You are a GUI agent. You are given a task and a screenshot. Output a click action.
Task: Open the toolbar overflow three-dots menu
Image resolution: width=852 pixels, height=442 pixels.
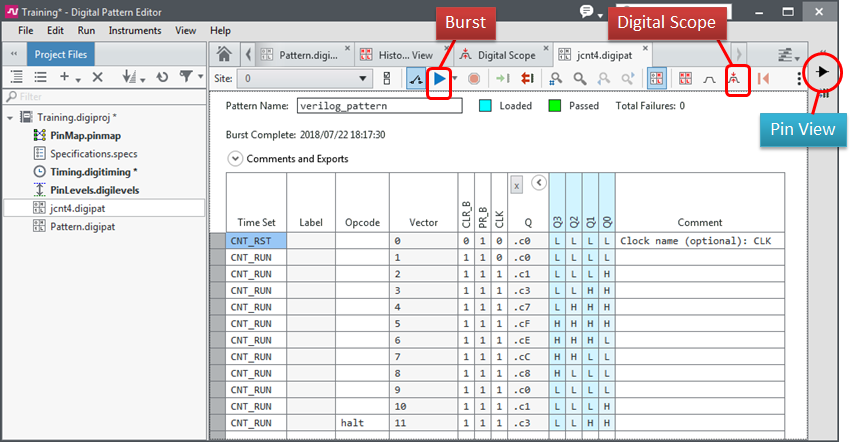coord(799,79)
